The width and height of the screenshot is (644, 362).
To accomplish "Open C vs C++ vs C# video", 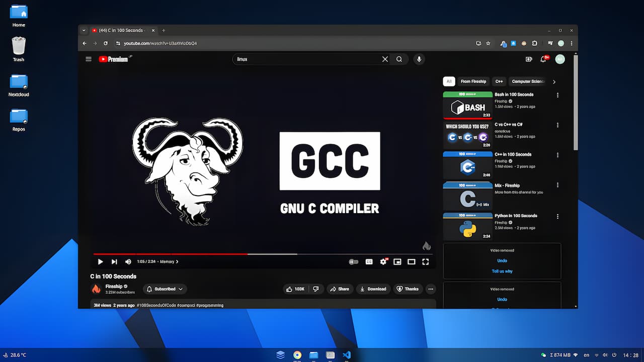I will (x=467, y=135).
